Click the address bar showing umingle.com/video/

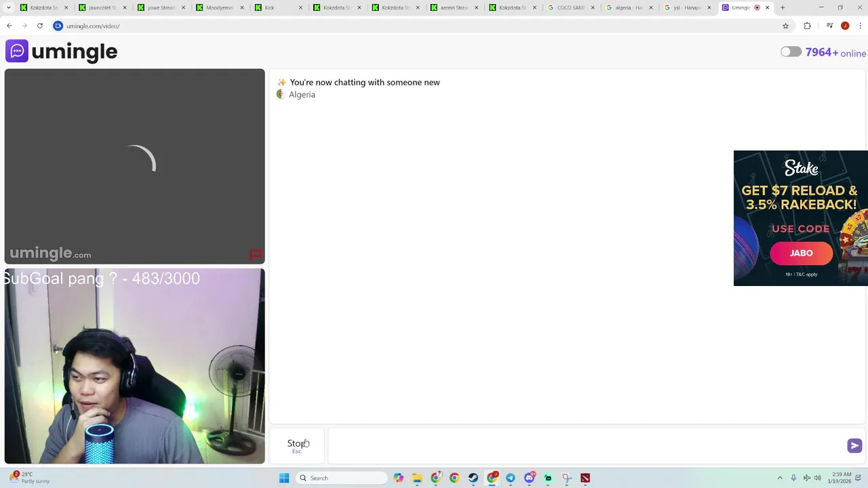point(420,26)
